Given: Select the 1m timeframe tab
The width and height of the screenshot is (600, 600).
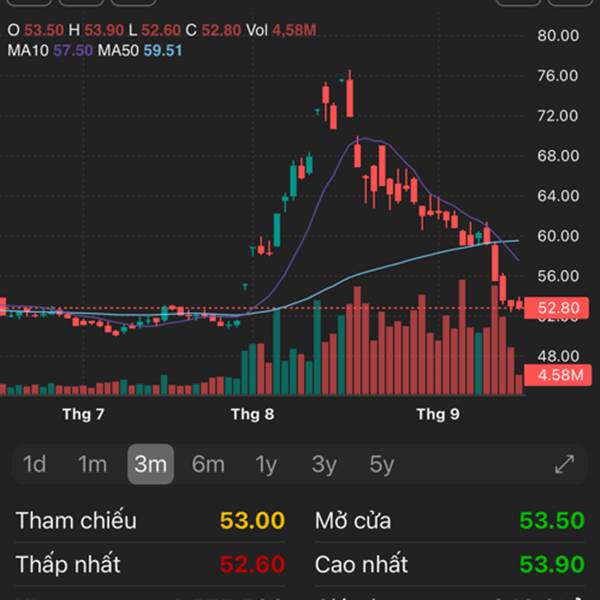Looking at the screenshot, I should [x=92, y=464].
